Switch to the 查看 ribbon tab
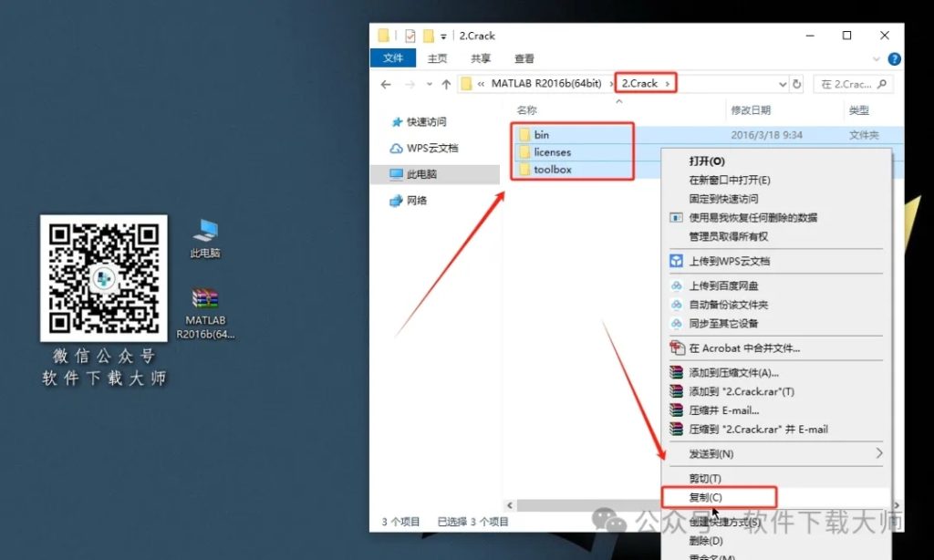This screenshot has width=934, height=560. [524, 58]
